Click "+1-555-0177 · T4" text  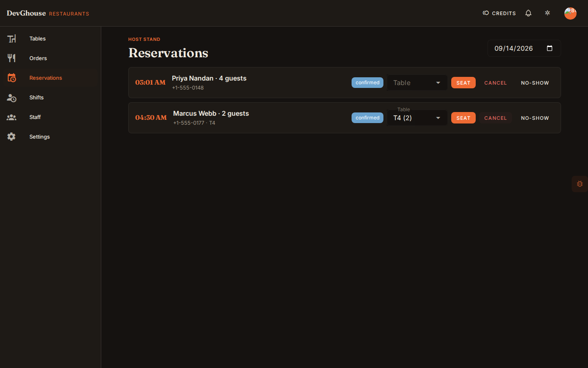click(x=194, y=123)
